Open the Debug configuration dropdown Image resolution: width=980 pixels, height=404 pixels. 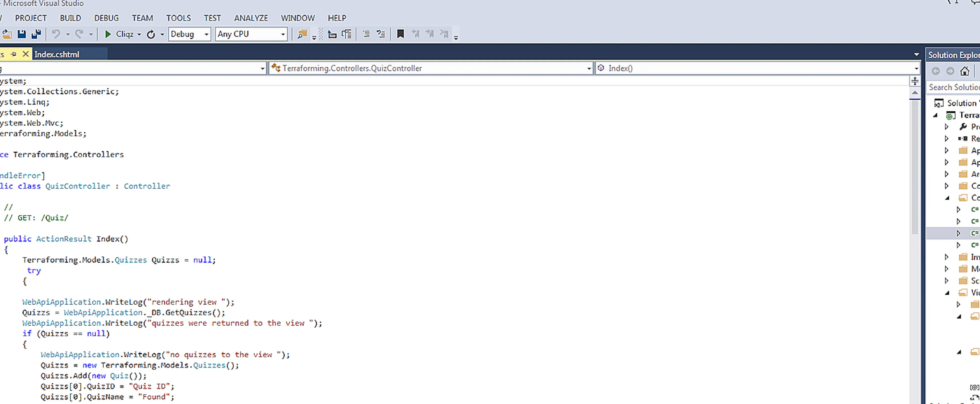[x=189, y=34]
